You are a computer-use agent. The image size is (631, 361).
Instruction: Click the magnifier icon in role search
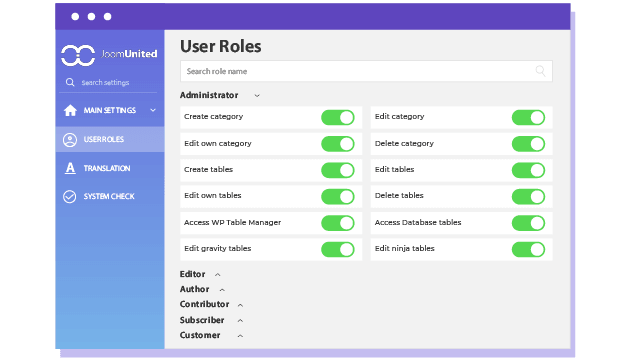[x=540, y=71]
